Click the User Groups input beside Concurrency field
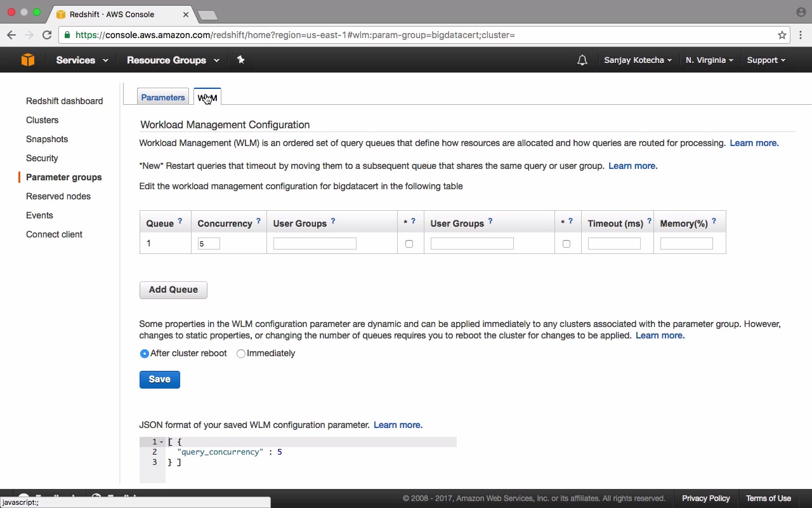812x508 pixels. [315, 244]
